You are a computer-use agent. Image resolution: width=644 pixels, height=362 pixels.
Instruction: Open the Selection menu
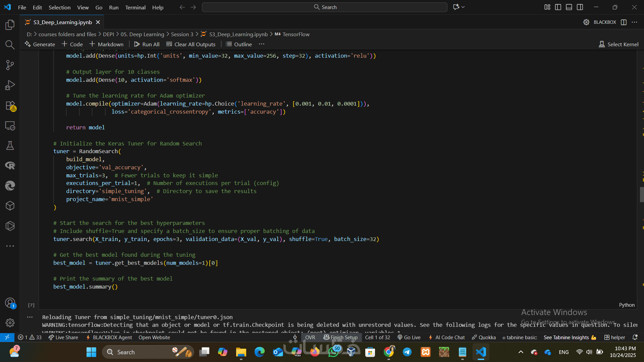tap(59, 7)
